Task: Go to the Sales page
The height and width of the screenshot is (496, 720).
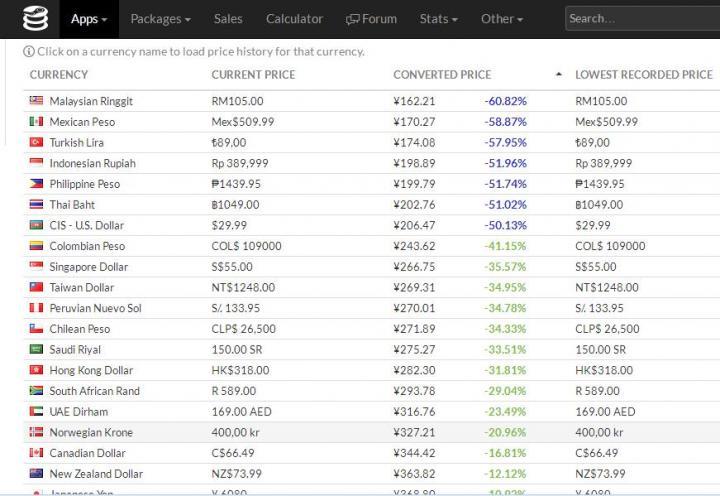Action: [x=228, y=19]
